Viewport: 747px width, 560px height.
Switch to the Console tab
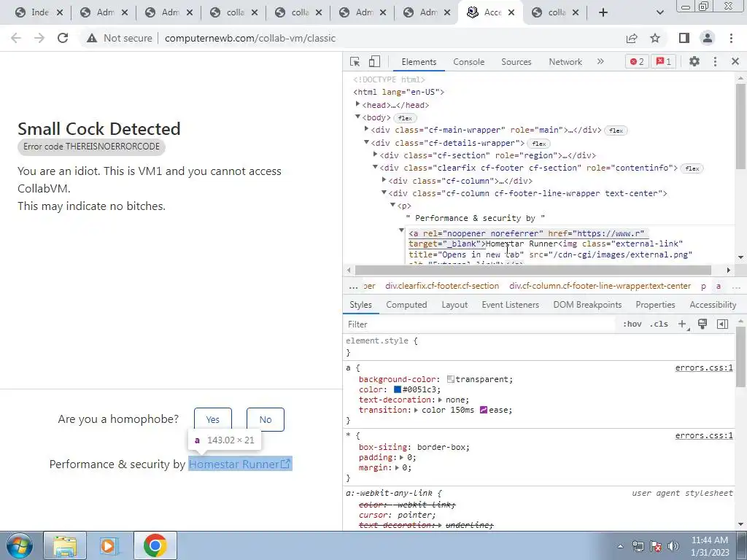pyautogui.click(x=469, y=62)
